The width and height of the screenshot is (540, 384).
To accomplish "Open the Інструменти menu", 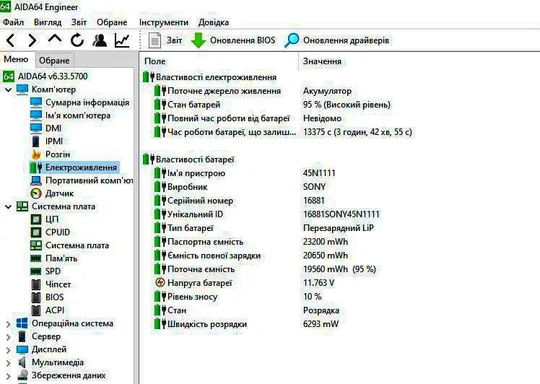I will [164, 22].
